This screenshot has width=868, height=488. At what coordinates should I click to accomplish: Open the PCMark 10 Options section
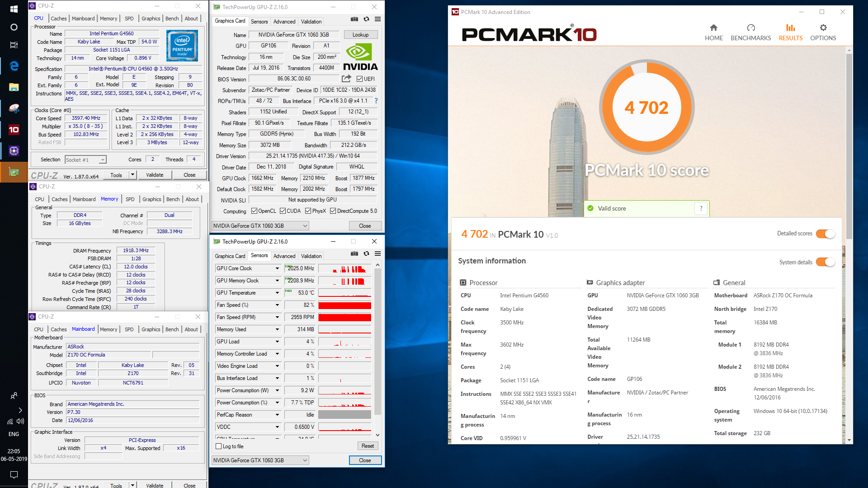823,33
